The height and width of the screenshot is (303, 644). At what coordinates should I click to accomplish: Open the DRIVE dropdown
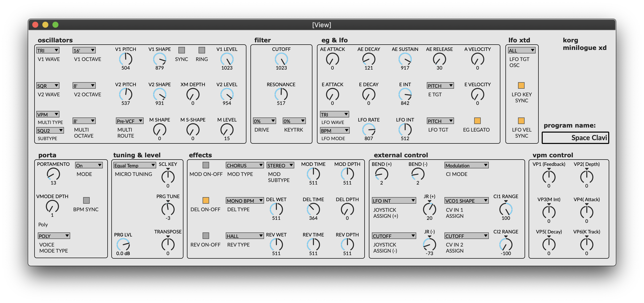click(264, 121)
